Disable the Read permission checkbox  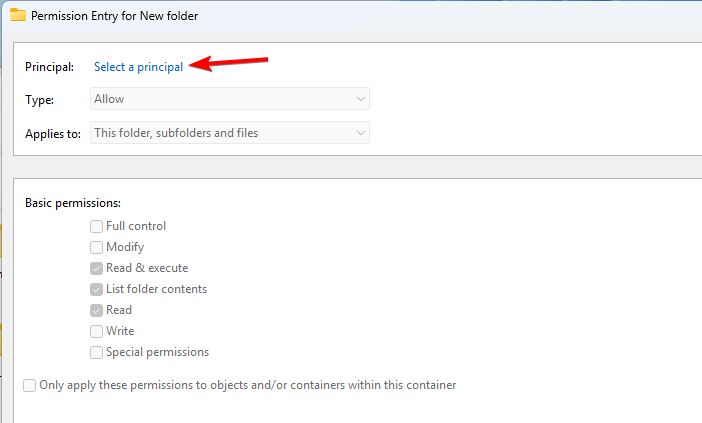tap(96, 310)
